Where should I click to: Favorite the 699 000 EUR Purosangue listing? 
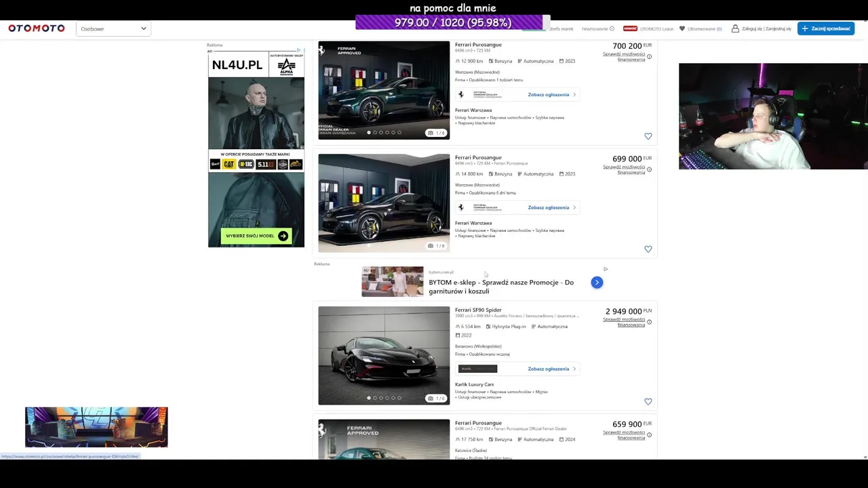coord(648,249)
